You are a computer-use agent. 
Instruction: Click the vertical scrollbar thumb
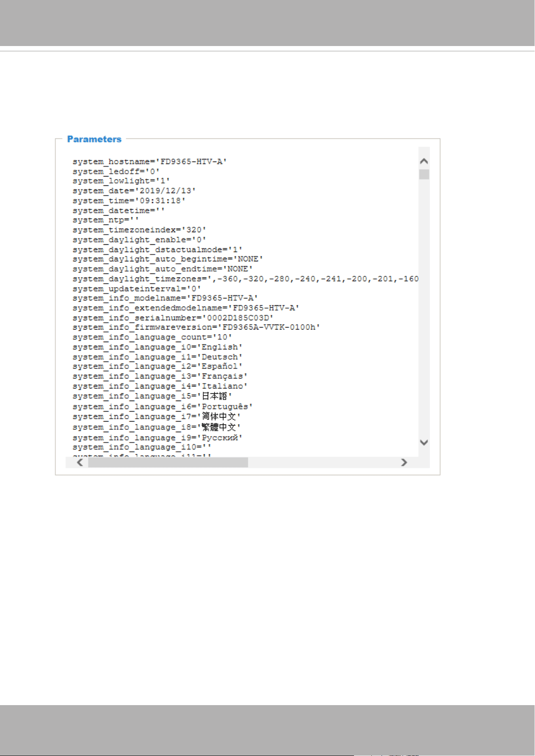point(424,174)
